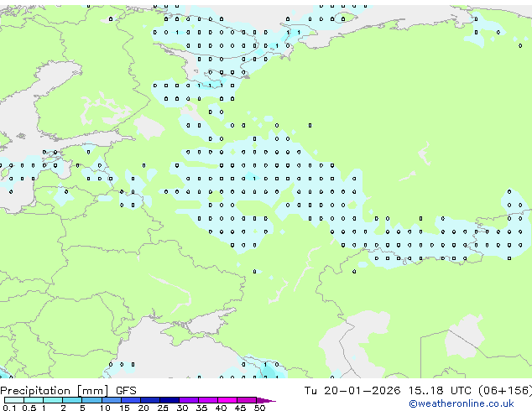
Task: Click the '45' legend scale value
Action: point(240,408)
